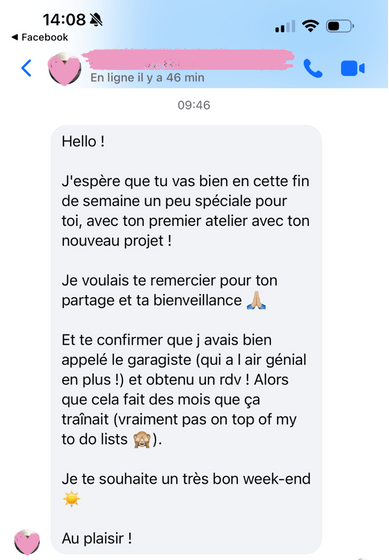Tap the battery indicator icon
The image size is (389, 560).
pyautogui.click(x=340, y=26)
